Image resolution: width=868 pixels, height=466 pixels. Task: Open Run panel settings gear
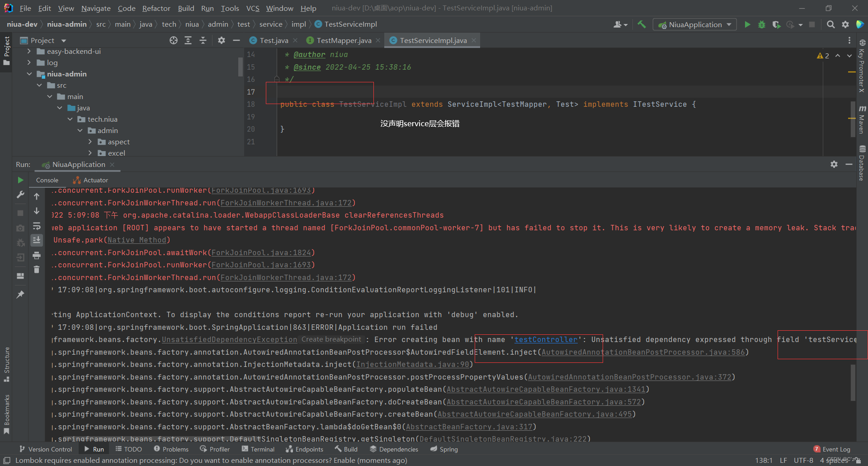click(834, 164)
